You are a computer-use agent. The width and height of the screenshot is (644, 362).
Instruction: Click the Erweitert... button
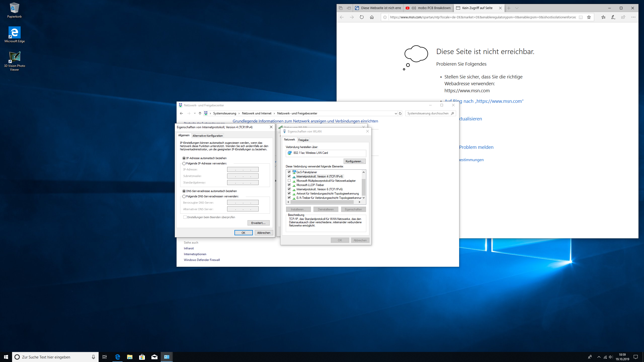pos(258,223)
